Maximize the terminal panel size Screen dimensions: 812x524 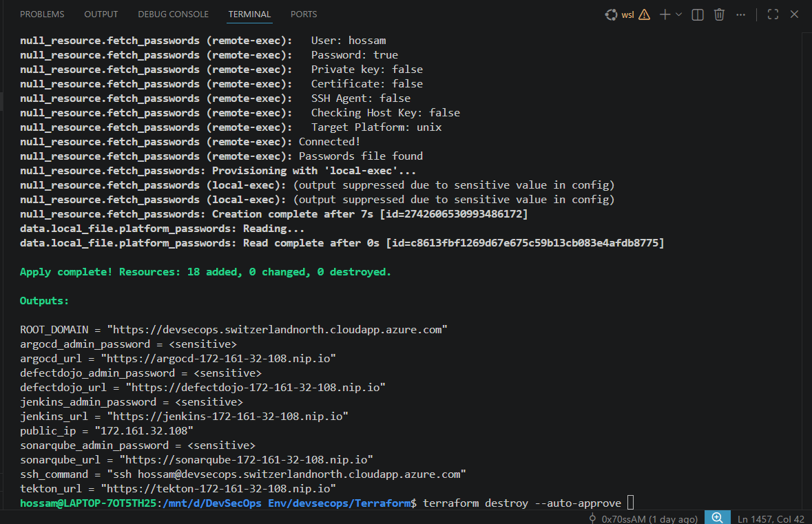click(x=772, y=14)
